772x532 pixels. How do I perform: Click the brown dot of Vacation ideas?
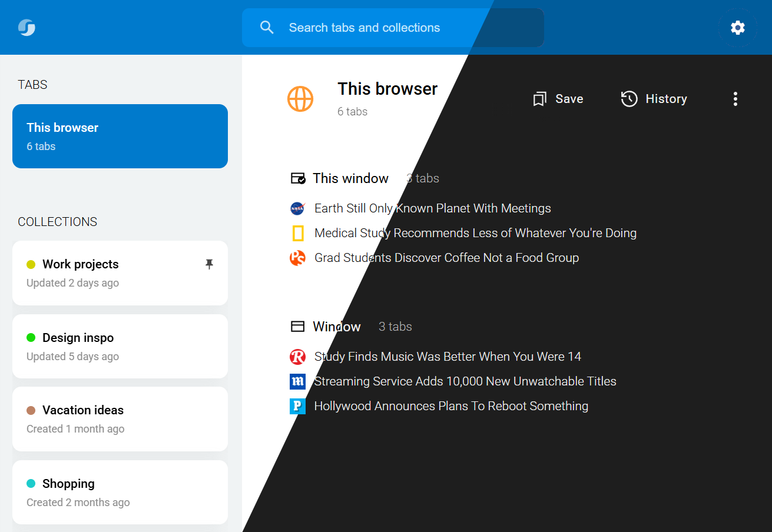tap(31, 410)
